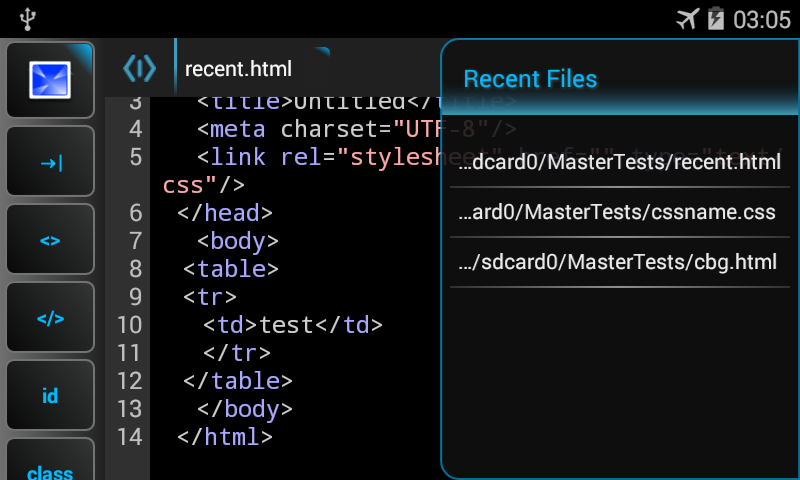Viewport: 800px width, 480px height.
Task: Check the battery charging icon
Action: click(x=716, y=19)
